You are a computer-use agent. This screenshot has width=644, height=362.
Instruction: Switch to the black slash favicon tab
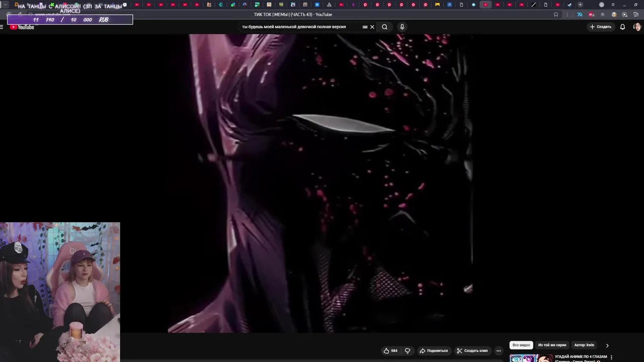[x=533, y=5]
